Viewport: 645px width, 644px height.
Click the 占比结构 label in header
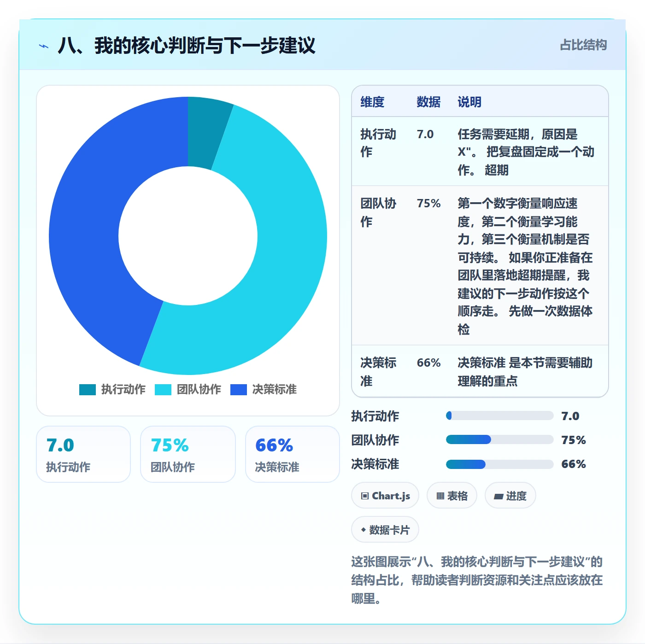583,45
